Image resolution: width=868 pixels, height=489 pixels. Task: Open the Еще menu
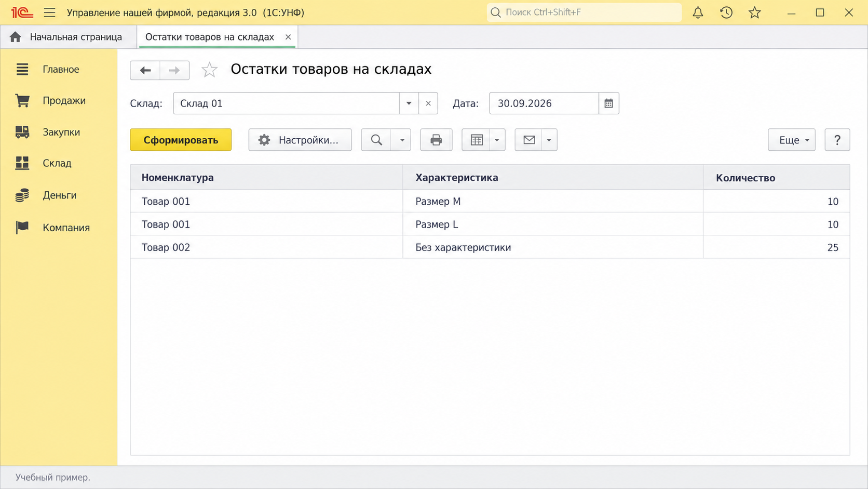point(792,140)
